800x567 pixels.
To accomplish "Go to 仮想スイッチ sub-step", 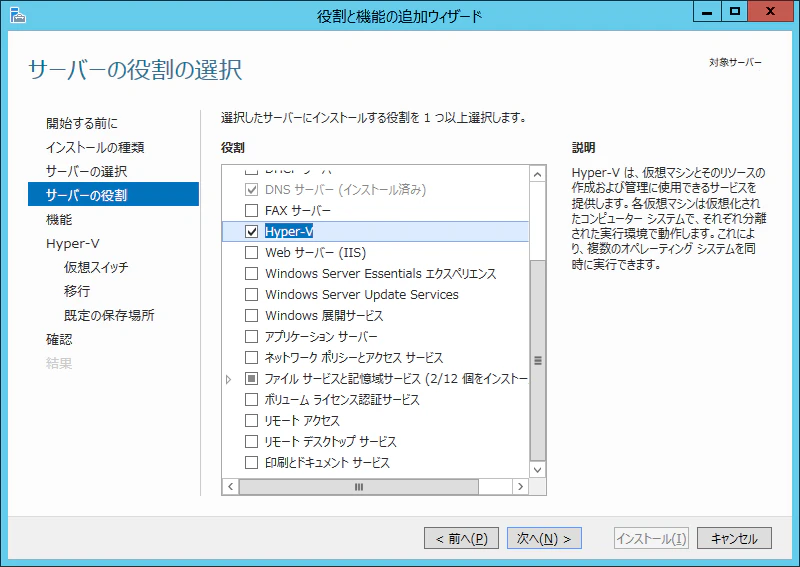I will (96, 267).
